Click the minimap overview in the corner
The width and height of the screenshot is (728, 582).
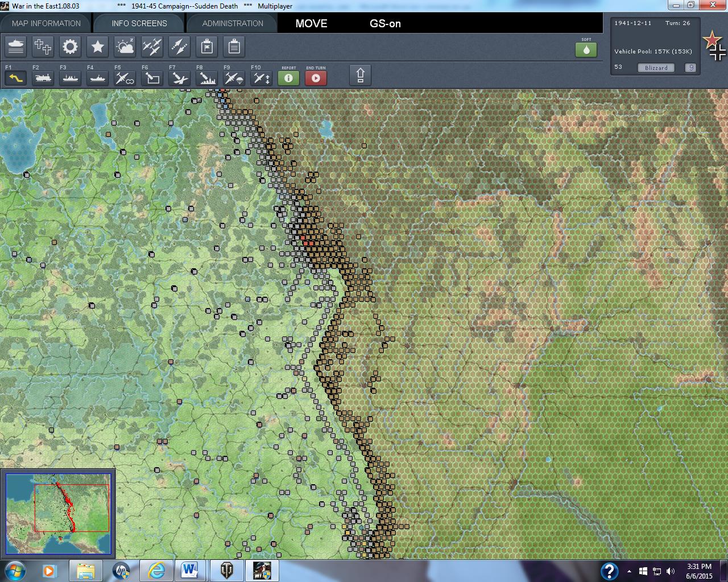(58, 514)
